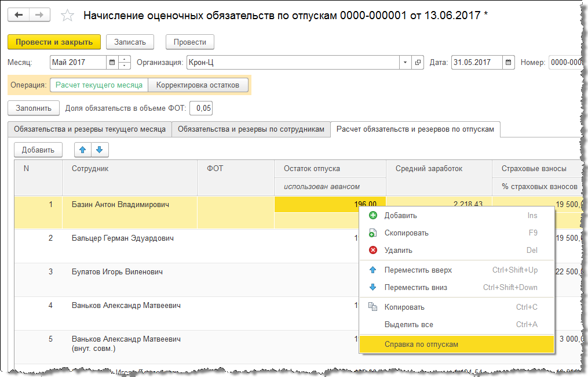588x377 pixels.
Task: Choose Выделить все from the context menu
Action: click(456, 324)
